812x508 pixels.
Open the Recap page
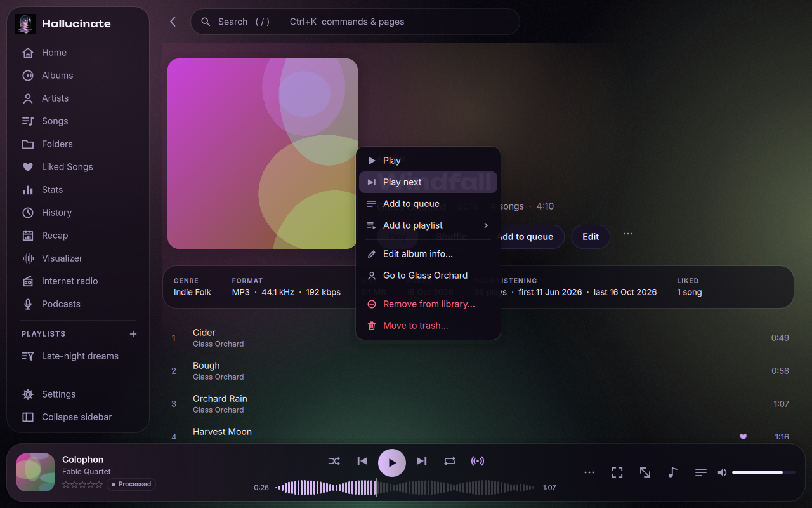[78, 236]
